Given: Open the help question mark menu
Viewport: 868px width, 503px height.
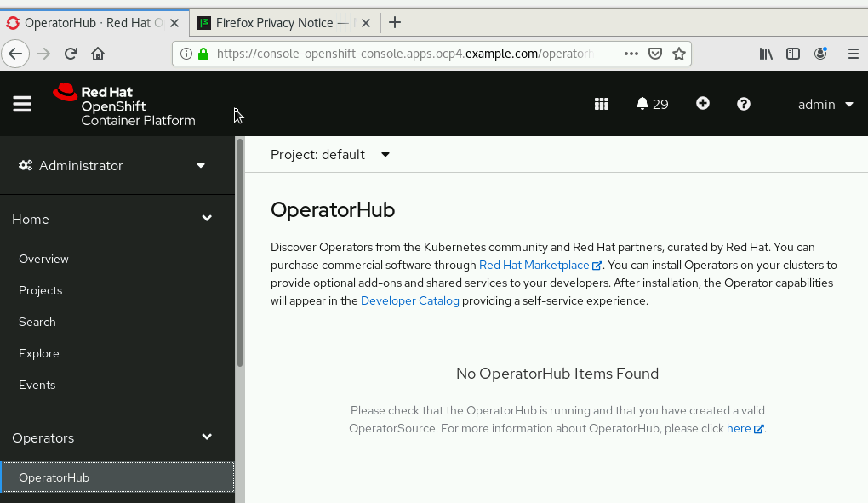Looking at the screenshot, I should coord(744,104).
